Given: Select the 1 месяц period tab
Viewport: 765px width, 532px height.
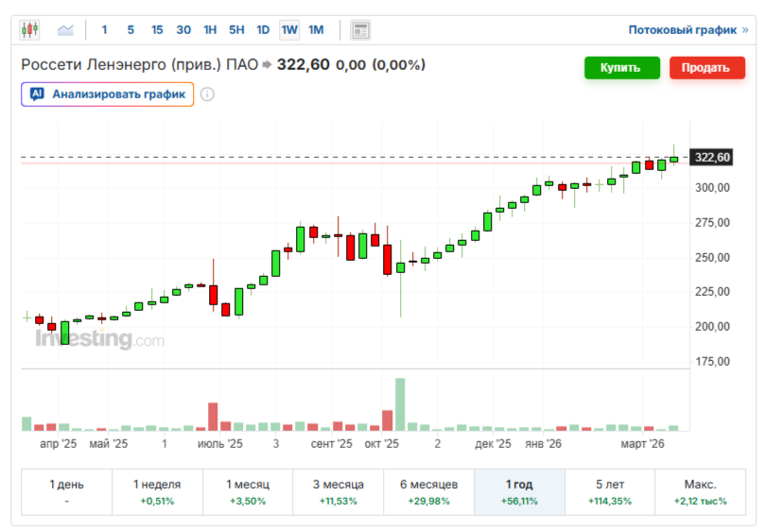Looking at the screenshot, I should click(248, 492).
